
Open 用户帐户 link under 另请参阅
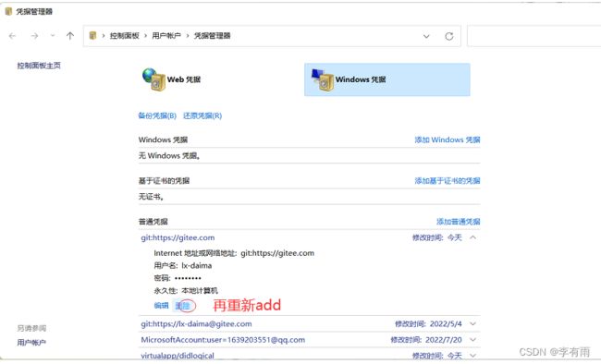[31, 342]
